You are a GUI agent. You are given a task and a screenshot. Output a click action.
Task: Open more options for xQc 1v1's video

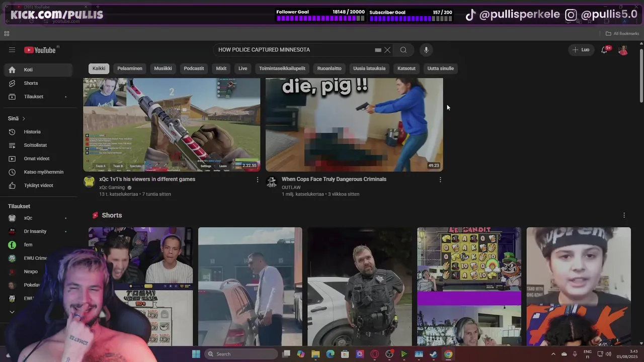[x=258, y=179]
